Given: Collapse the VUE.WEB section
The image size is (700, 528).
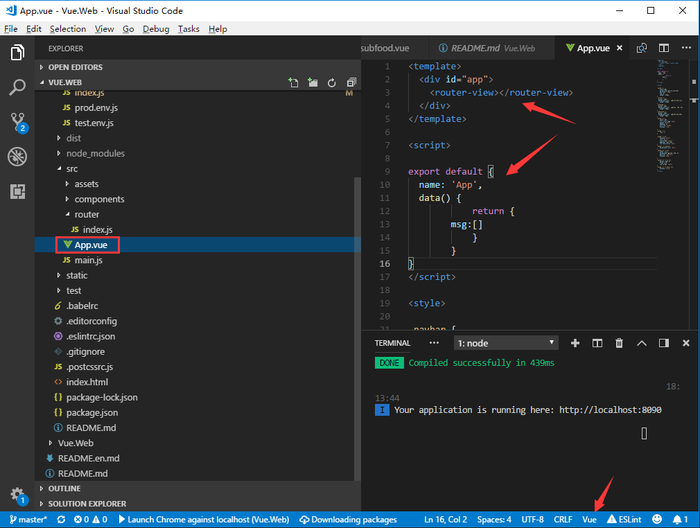Looking at the screenshot, I should tap(163, 83).
